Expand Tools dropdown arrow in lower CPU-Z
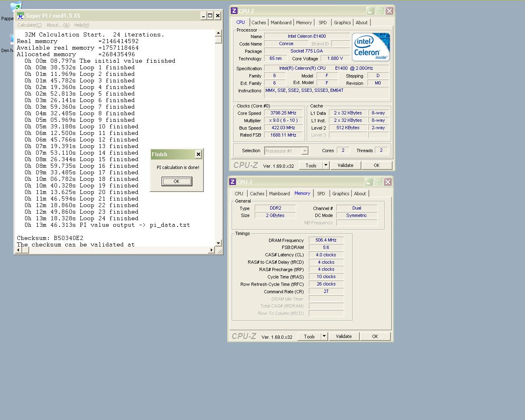 pos(324,336)
